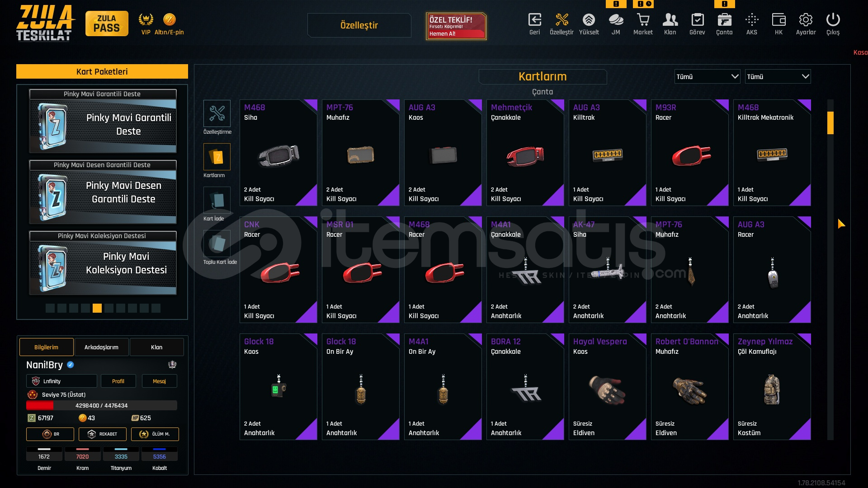Switch to the Klan profile tab
868x488 pixels.
tap(156, 347)
